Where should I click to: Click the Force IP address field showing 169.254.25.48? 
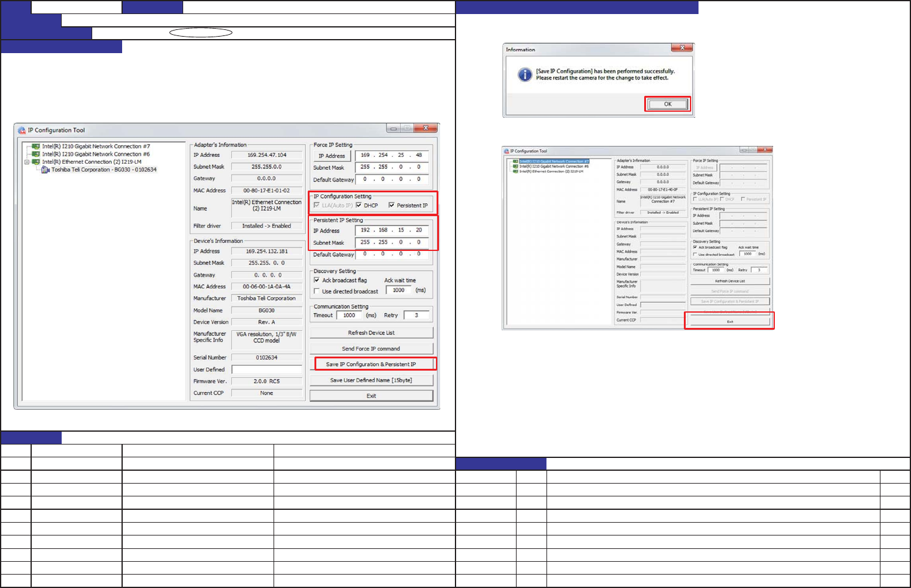coord(392,155)
